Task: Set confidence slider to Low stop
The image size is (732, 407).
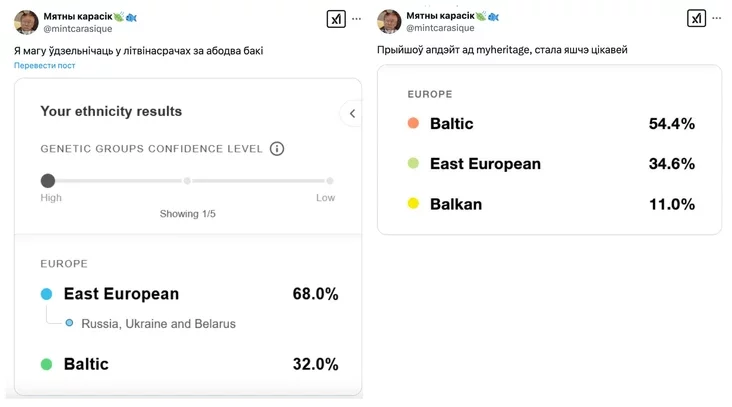Action: point(330,181)
